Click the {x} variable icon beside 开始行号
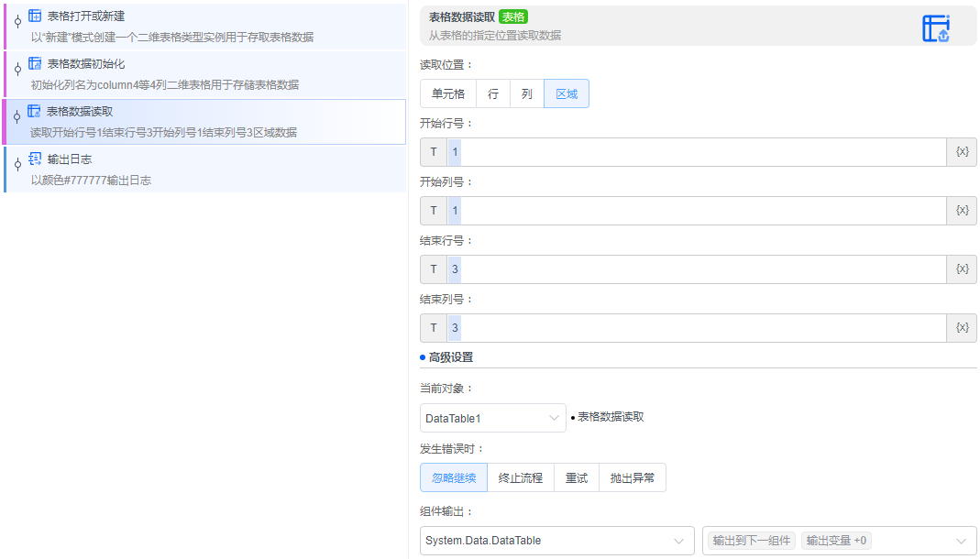This screenshot has height=559, width=980. [x=962, y=151]
